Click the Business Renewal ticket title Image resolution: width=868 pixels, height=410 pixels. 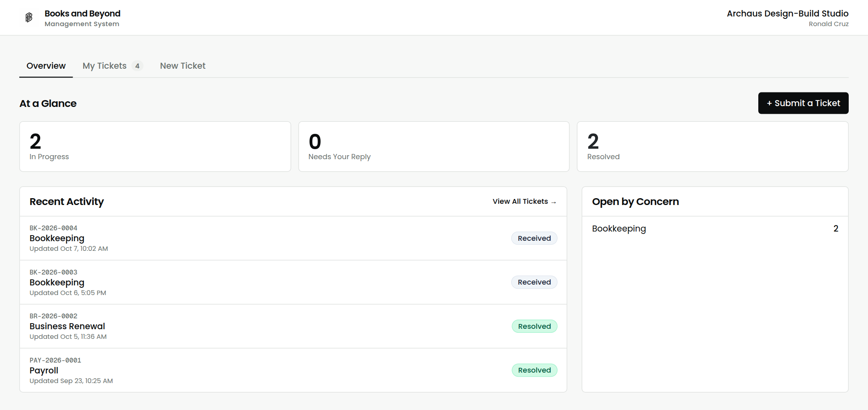(x=67, y=326)
